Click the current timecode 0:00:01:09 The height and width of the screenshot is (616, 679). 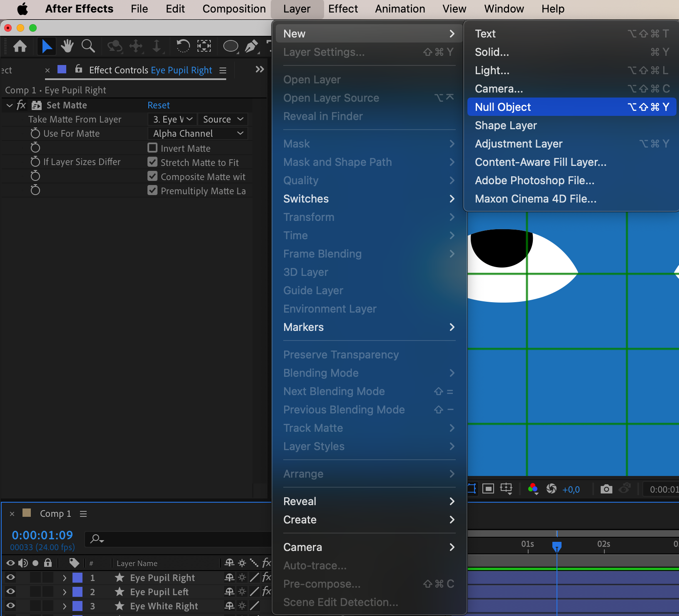[x=42, y=535]
